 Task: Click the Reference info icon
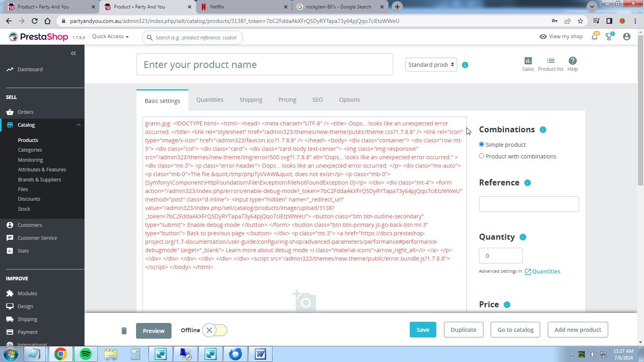(x=527, y=183)
